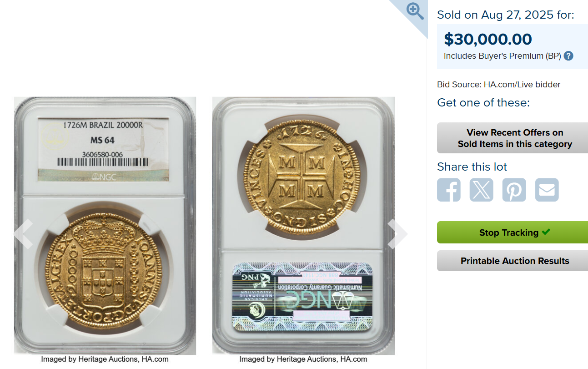588x369 pixels.
Task: Click the left image caption Heritage Auctions
Action: (x=105, y=359)
